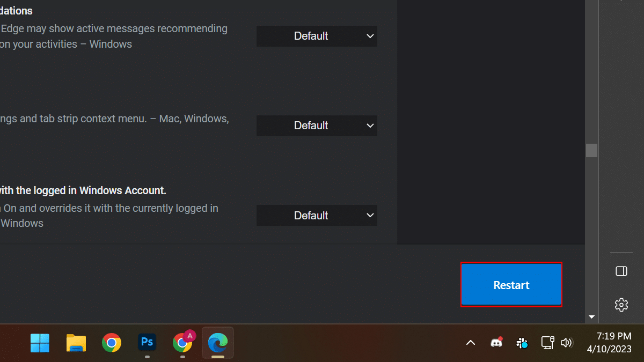Open Discord from the system tray
The image size is (644, 362).
click(496, 343)
